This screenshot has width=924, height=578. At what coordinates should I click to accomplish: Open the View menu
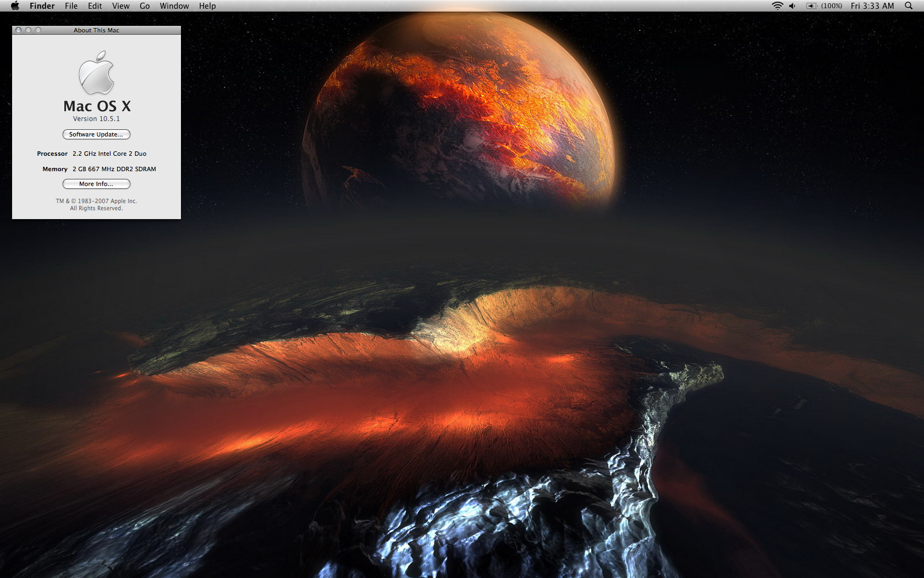click(120, 6)
